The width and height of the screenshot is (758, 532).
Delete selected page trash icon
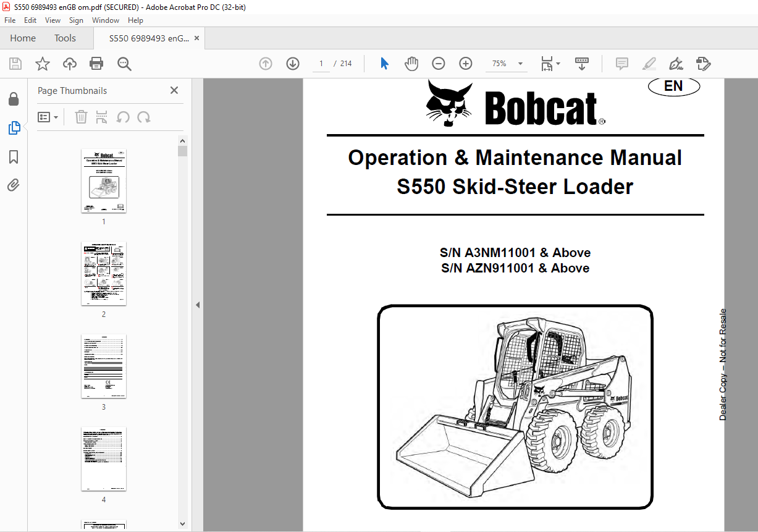(x=81, y=117)
